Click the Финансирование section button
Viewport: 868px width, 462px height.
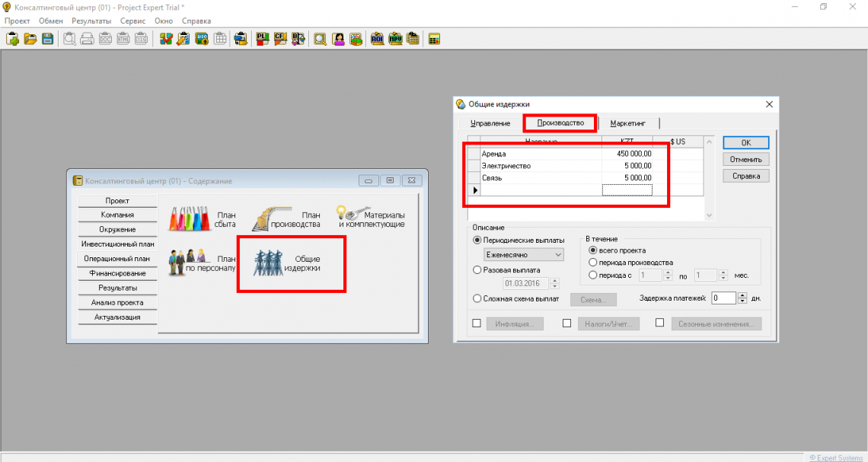click(x=117, y=273)
